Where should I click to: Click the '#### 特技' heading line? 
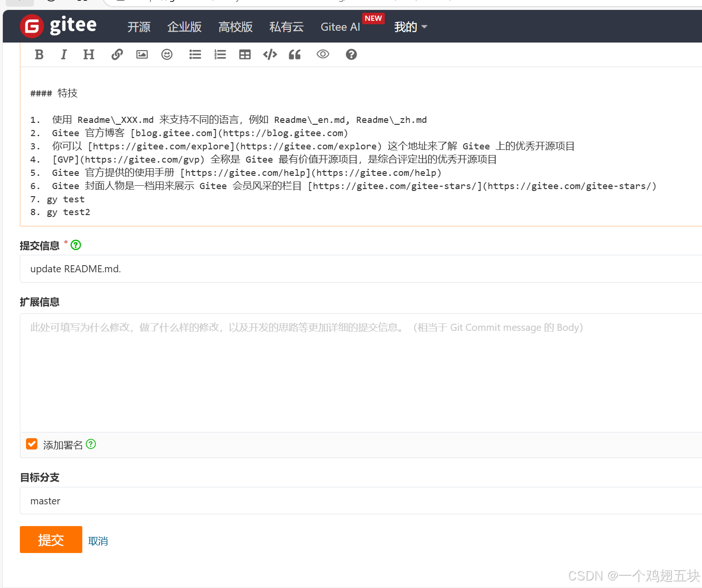tap(54, 93)
